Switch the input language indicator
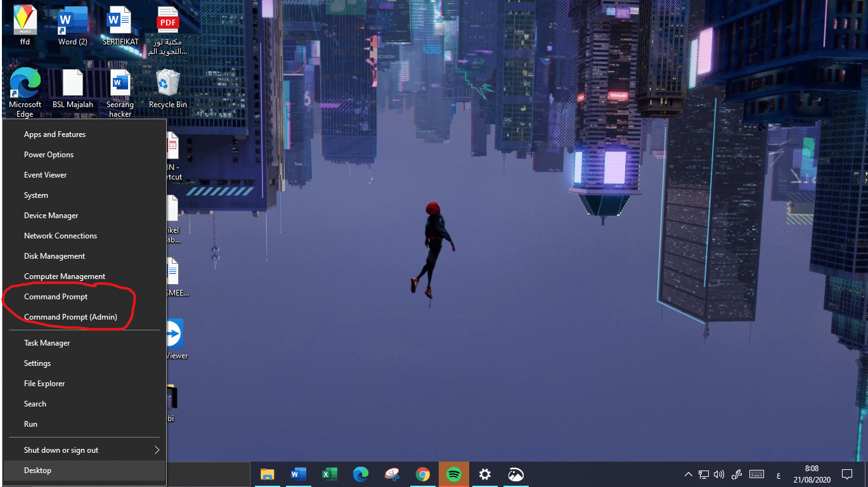 tap(778, 474)
